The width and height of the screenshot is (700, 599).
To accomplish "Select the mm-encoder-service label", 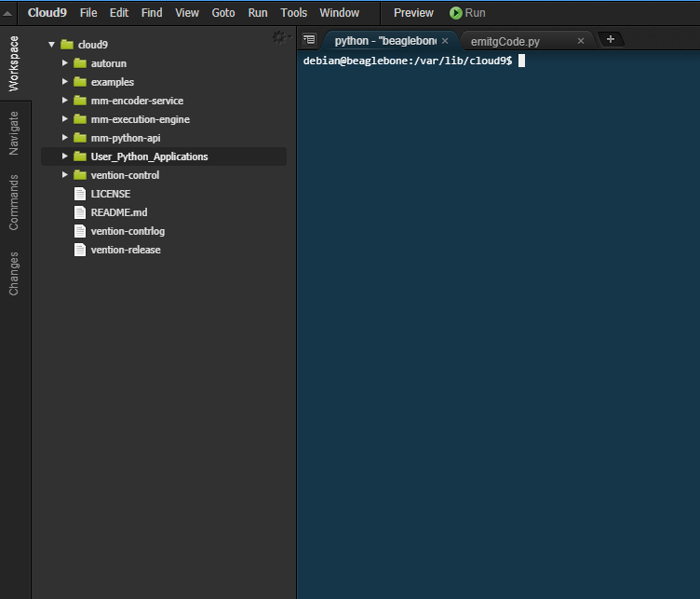I will coord(137,101).
